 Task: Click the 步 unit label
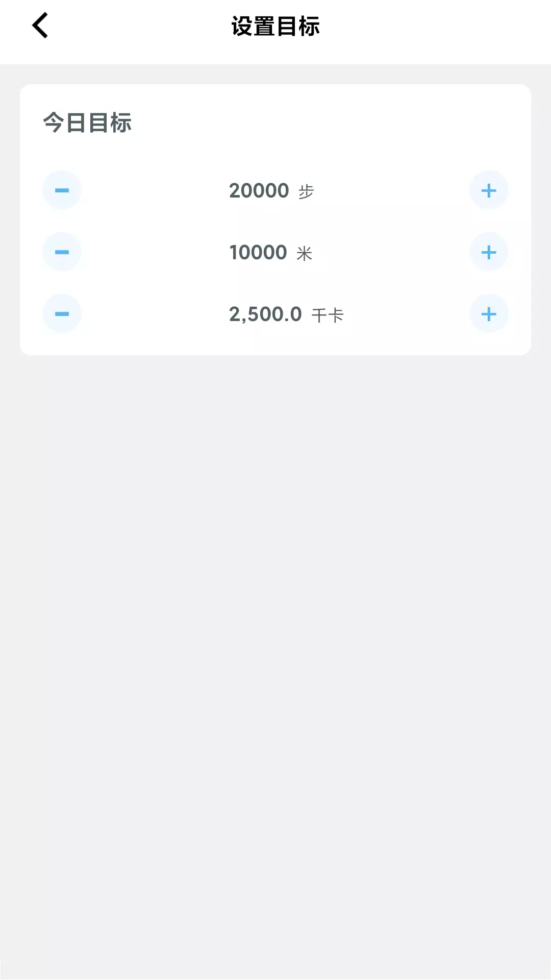(306, 192)
